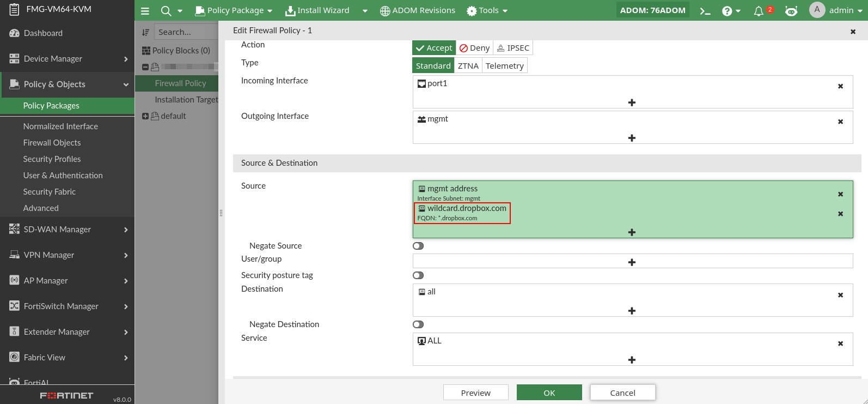Toggle the Negate Source switch

418,246
